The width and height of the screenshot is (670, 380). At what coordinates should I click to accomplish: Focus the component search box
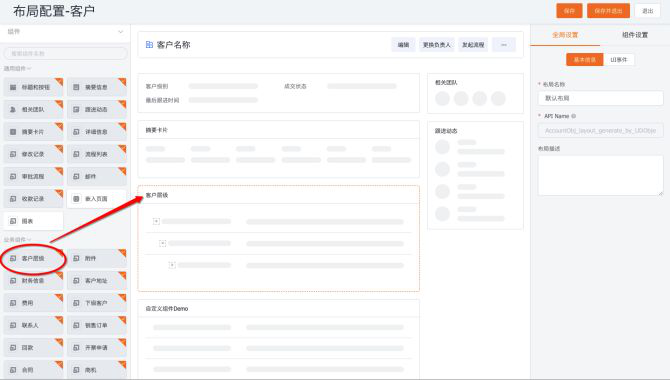click(x=66, y=53)
